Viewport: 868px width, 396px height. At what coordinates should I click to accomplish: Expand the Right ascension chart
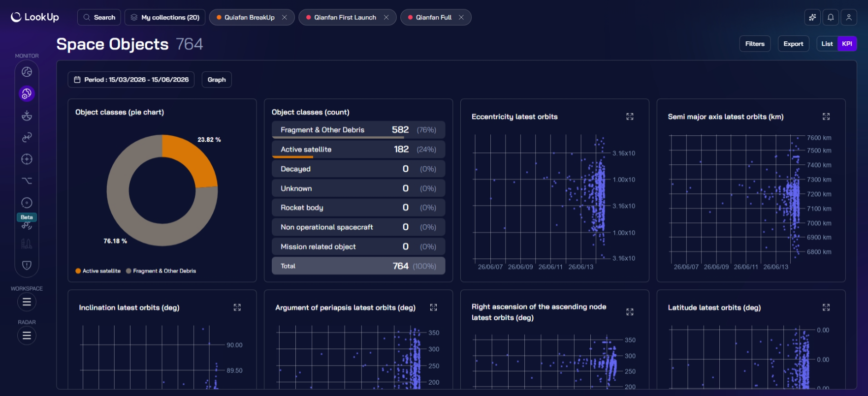[630, 312]
